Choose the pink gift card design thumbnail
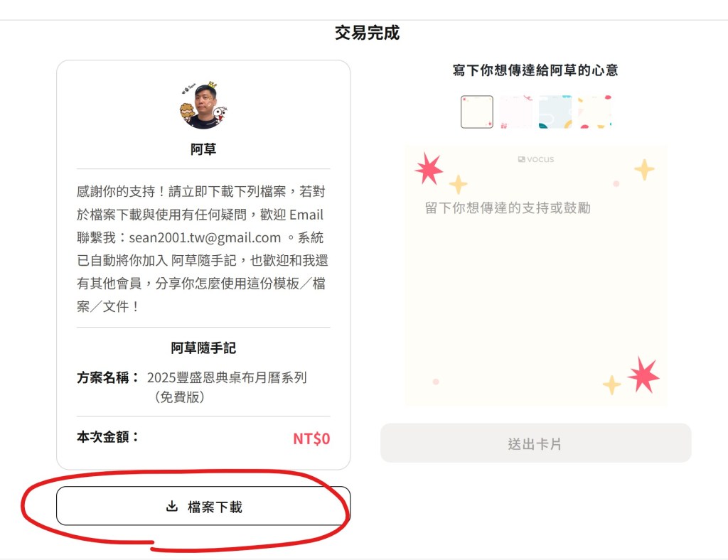The width and height of the screenshot is (728, 560). pyautogui.click(x=516, y=112)
